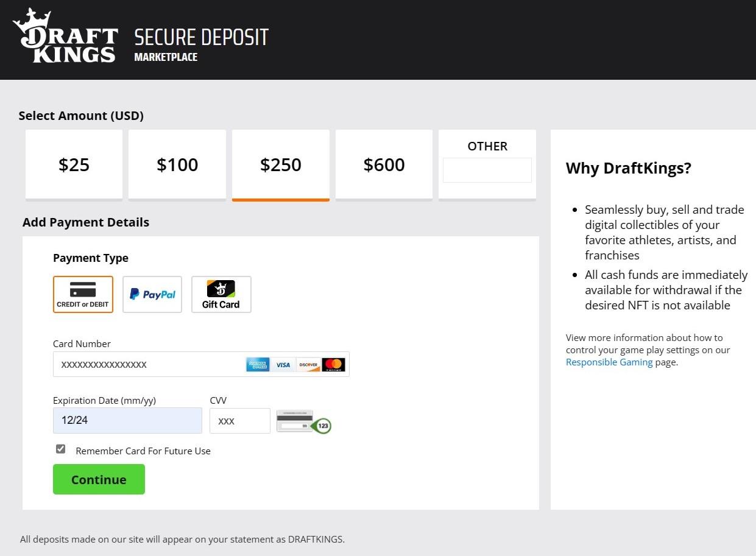
Task: Select the $25 deposit amount
Action: tap(74, 164)
